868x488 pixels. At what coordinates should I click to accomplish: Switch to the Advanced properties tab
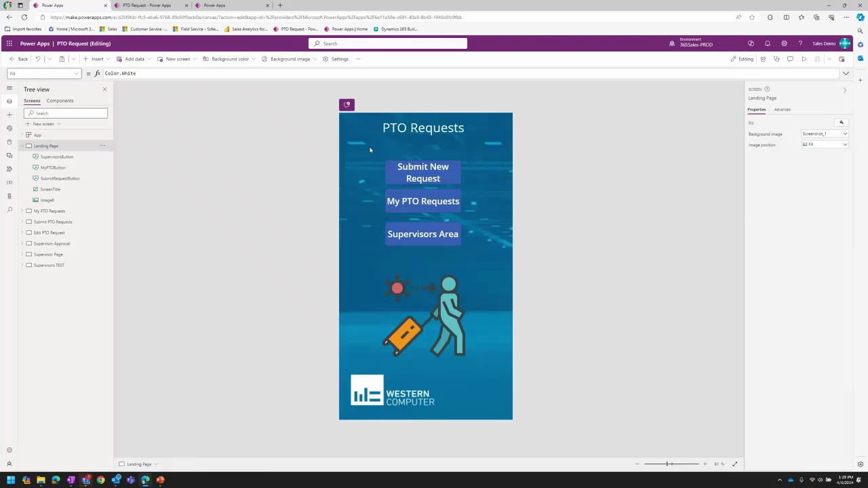point(782,109)
